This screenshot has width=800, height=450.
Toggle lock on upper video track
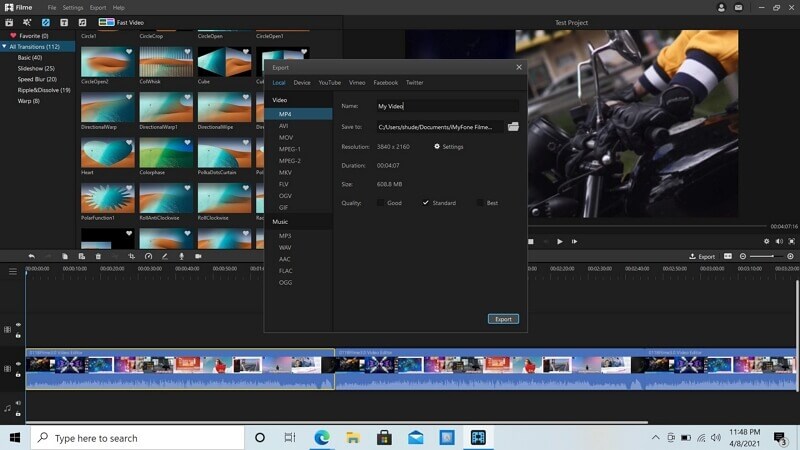pos(18,335)
